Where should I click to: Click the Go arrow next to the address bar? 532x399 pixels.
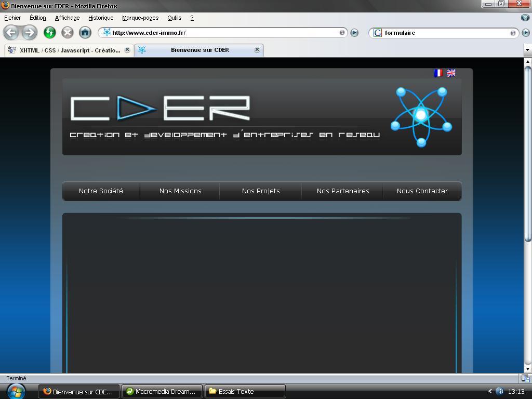click(354, 33)
